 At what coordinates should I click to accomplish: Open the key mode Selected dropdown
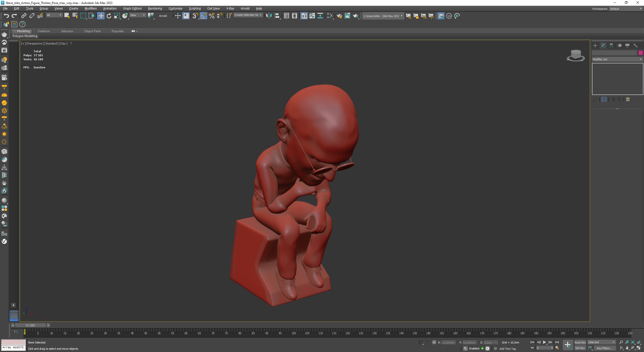click(x=601, y=342)
